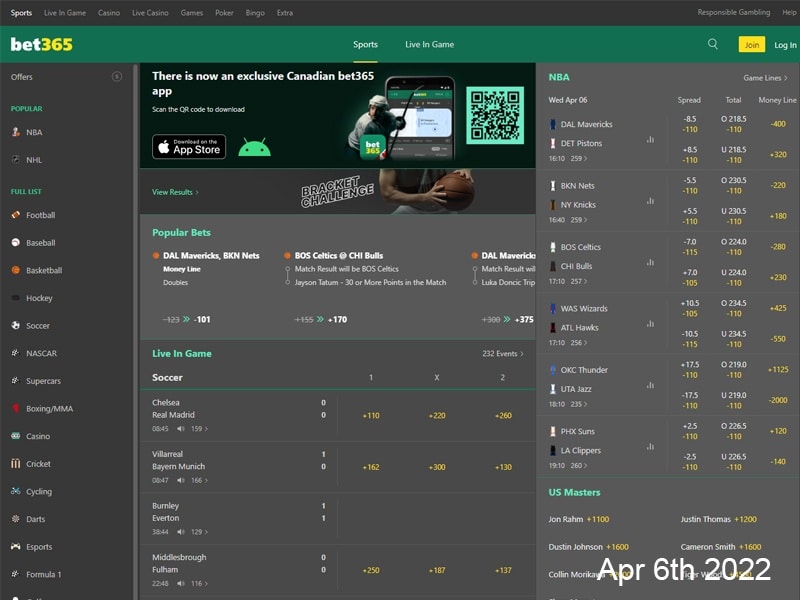Screen dimensions: 800x600
Task: Click the Join button
Action: coord(751,44)
